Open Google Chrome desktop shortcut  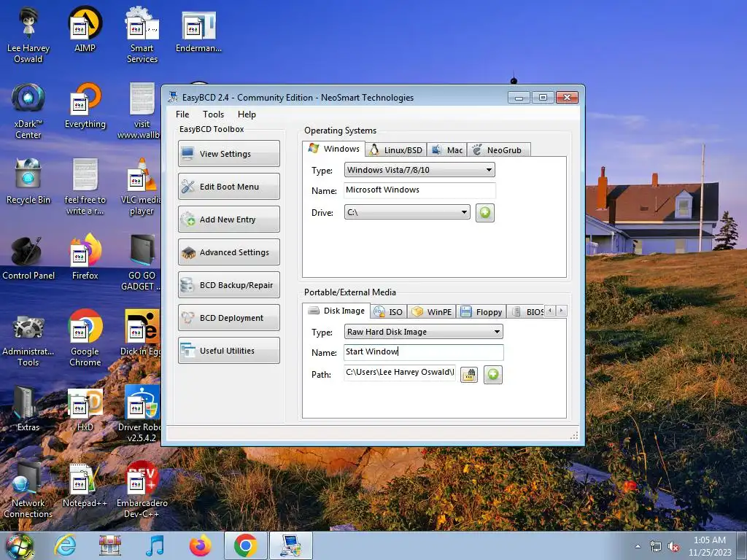point(85,338)
